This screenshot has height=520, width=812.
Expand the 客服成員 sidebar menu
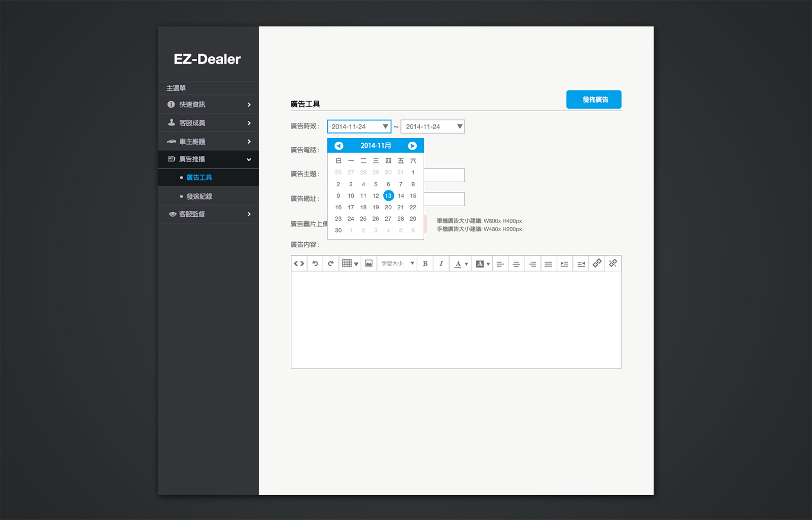(208, 123)
